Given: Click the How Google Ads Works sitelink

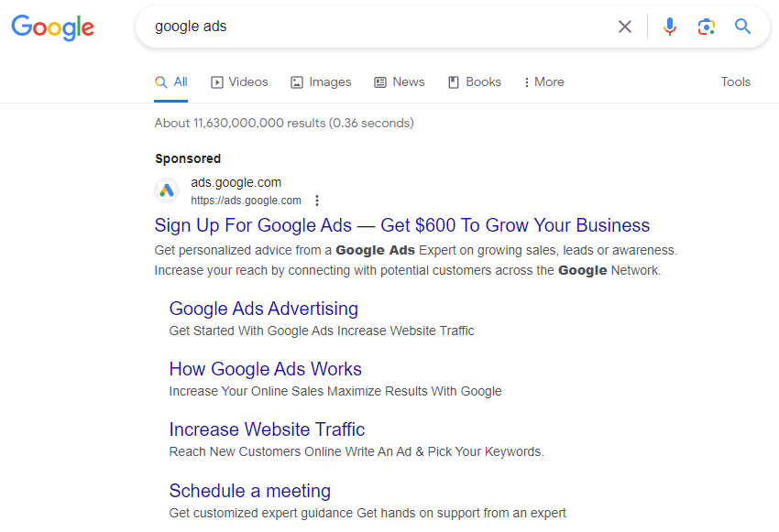Looking at the screenshot, I should [x=265, y=369].
